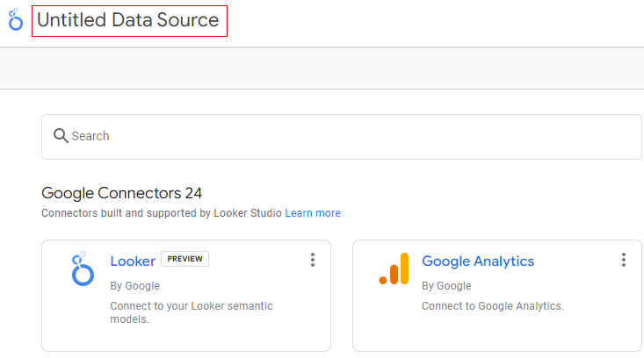The image size is (644, 358).
Task: Click the magnifier search icon
Action: click(61, 135)
